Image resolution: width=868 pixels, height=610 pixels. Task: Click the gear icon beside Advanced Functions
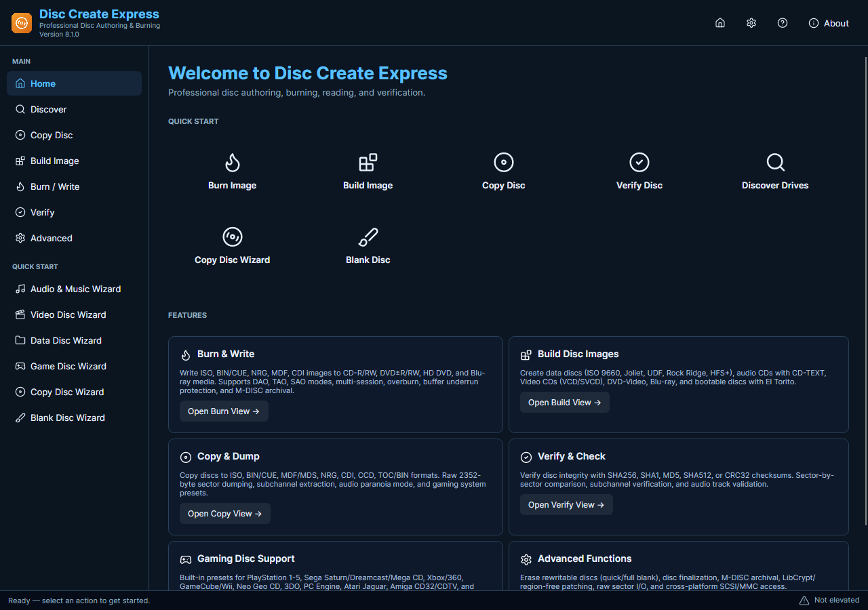[x=526, y=559]
